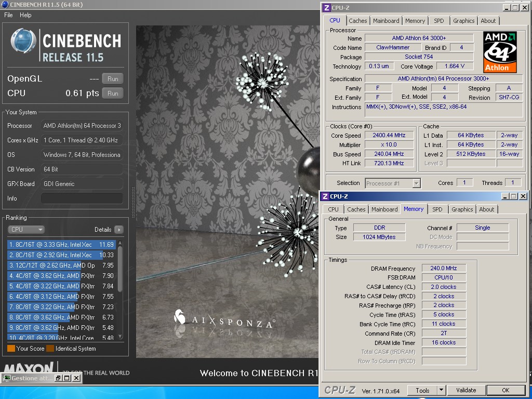Viewport: 532px width, 399px height.
Task: Switch to SPD tab in lower CPU-Z
Action: coord(437,209)
